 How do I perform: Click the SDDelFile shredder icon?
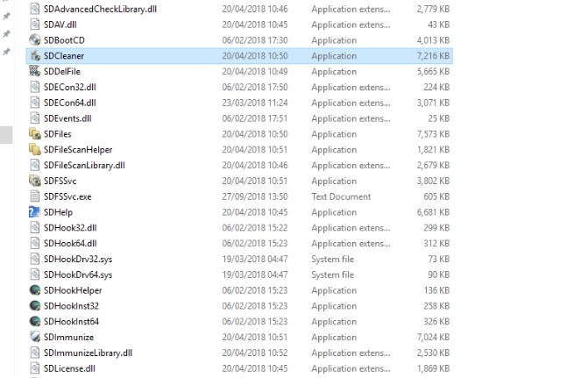[x=35, y=71]
